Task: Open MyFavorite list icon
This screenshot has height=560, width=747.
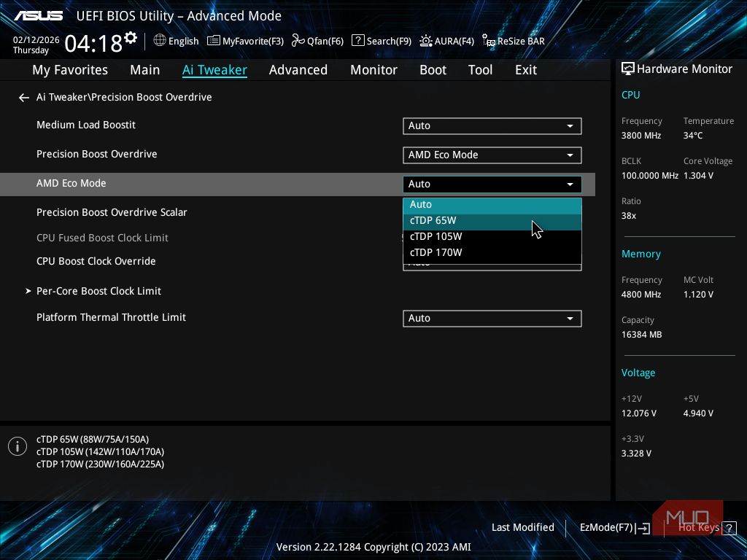Action: pyautogui.click(x=214, y=41)
